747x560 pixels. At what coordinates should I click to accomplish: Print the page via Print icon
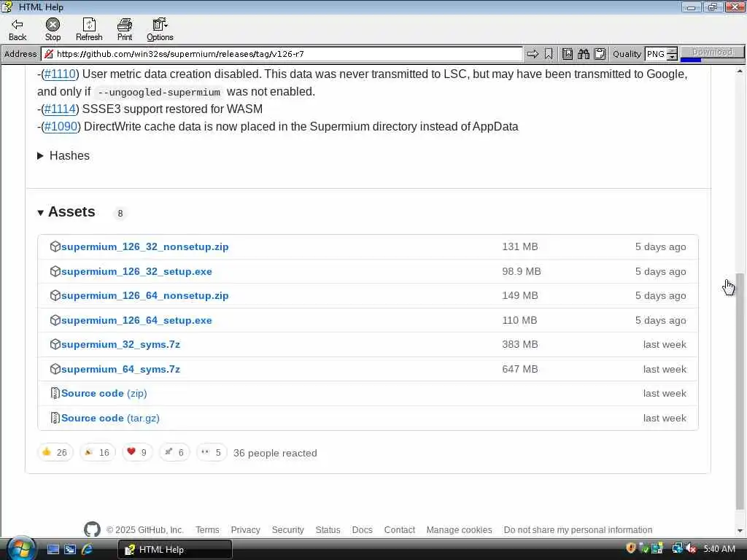click(124, 29)
